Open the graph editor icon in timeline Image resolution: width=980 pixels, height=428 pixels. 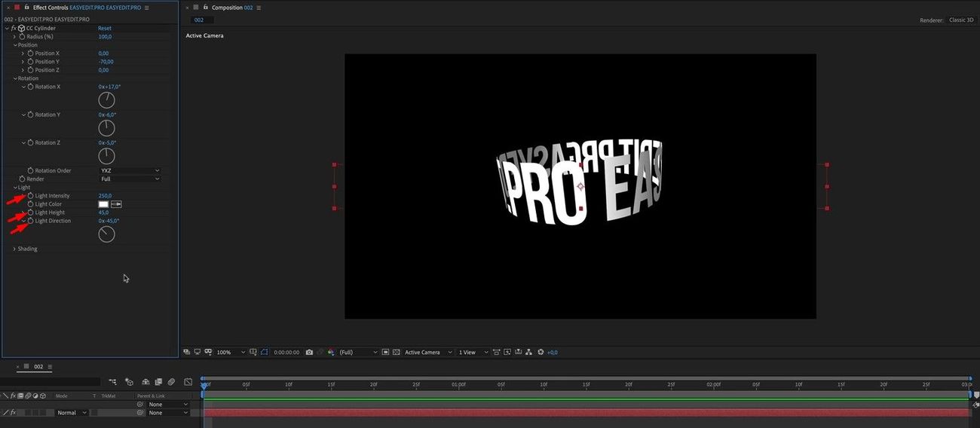click(x=188, y=382)
